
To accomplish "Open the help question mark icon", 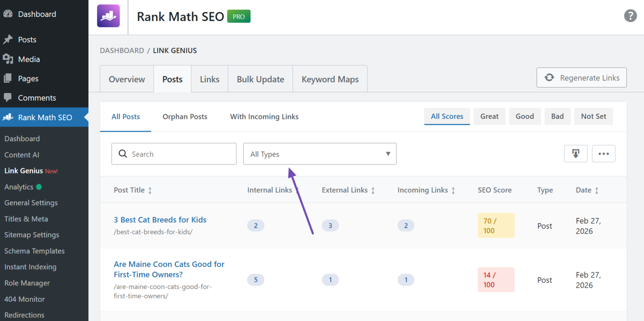I will tap(630, 16).
